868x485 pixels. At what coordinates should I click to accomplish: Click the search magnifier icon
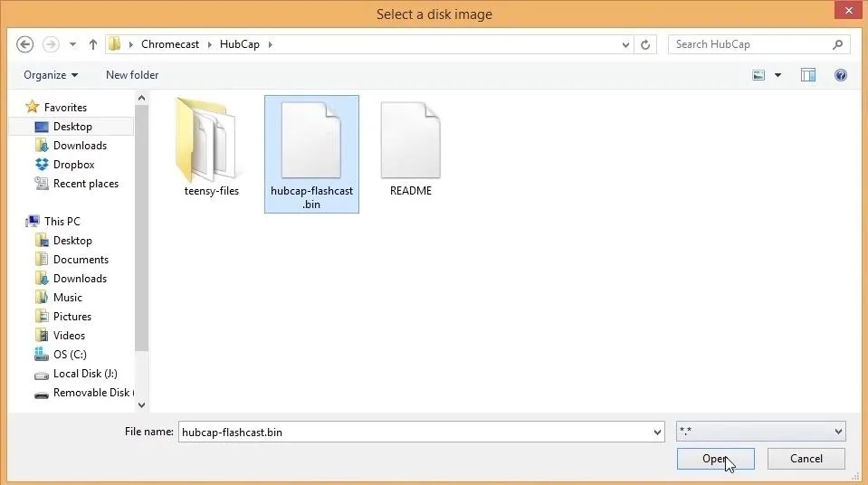837,44
